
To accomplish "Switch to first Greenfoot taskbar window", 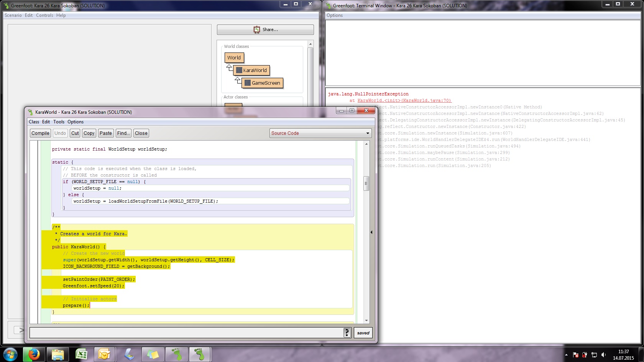I will (x=176, y=355).
